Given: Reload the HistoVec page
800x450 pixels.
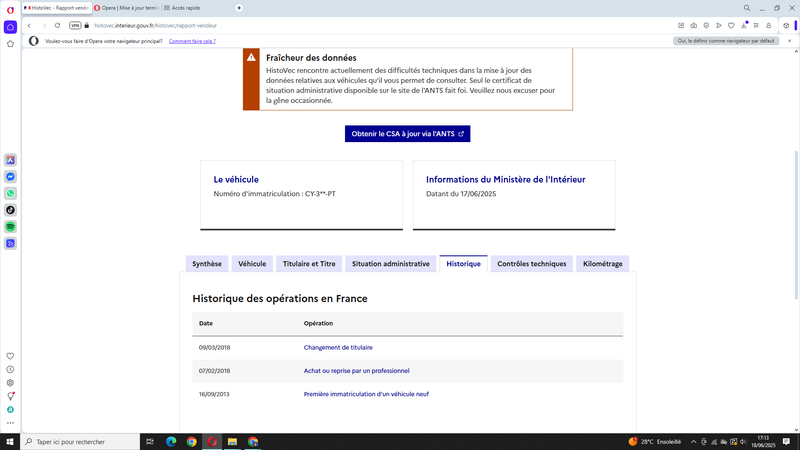Looking at the screenshot, I should coord(57,26).
